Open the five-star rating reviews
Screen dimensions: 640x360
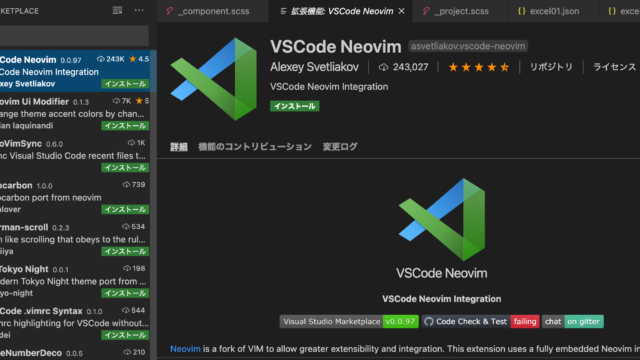[478, 67]
